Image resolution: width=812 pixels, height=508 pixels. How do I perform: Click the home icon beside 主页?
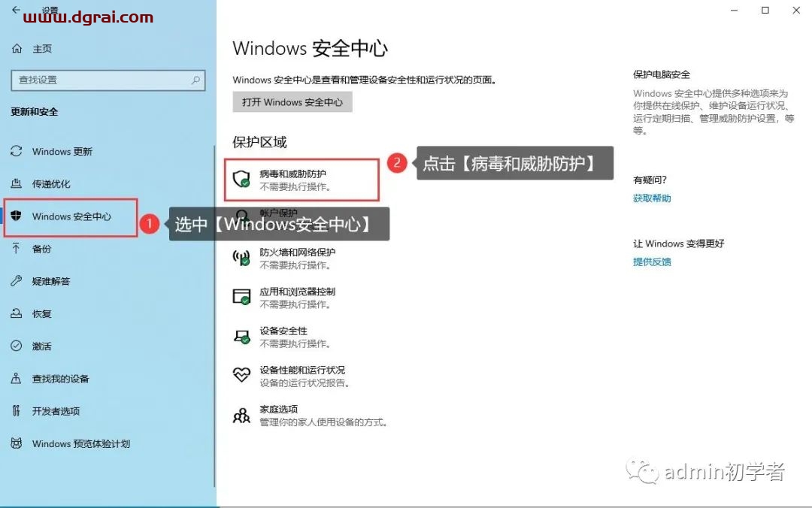pyautogui.click(x=17, y=49)
